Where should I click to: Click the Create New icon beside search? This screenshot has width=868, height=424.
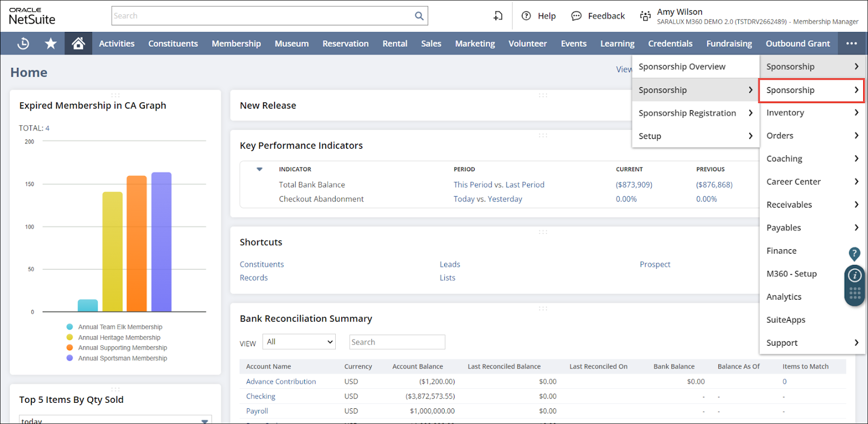click(497, 16)
